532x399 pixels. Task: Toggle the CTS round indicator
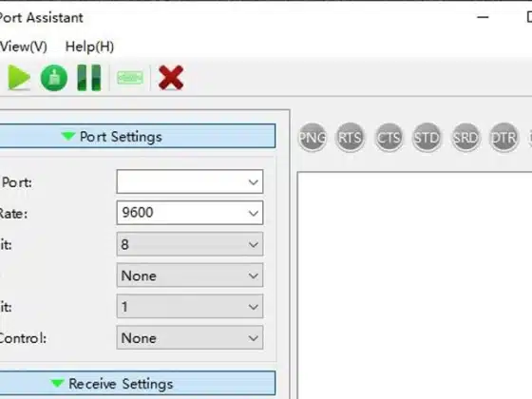coord(389,138)
